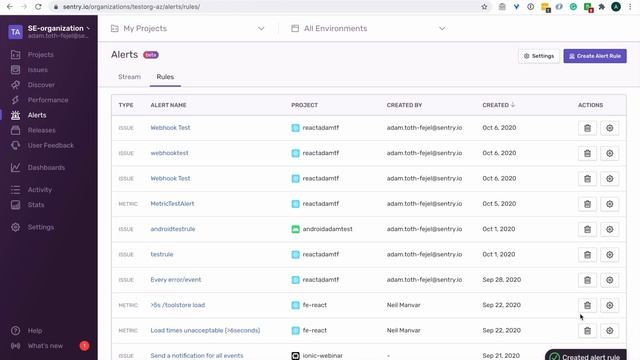640x360 pixels.
Task: Open the Every error/event alert link
Action: [x=176, y=280]
